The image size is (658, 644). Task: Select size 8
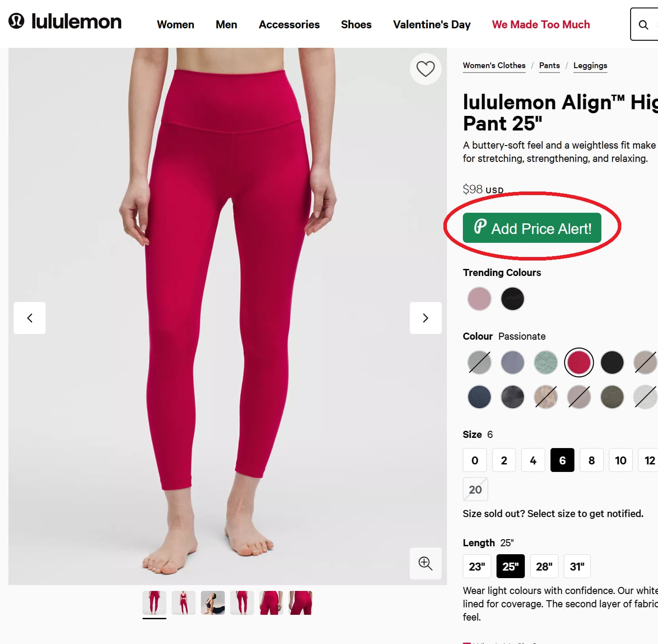(591, 460)
